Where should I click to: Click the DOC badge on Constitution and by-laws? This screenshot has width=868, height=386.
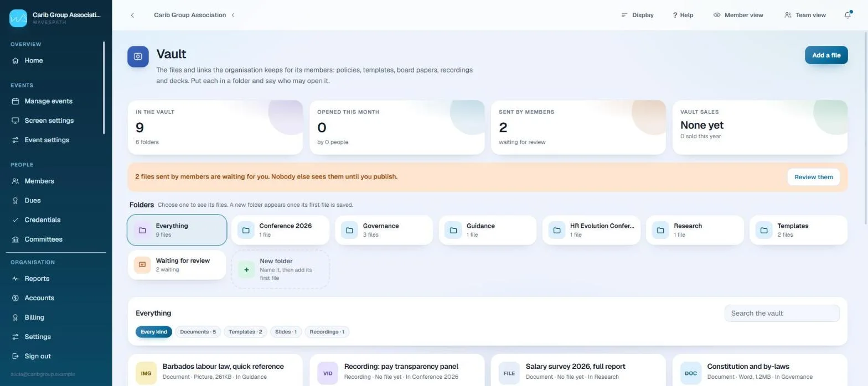(x=691, y=373)
